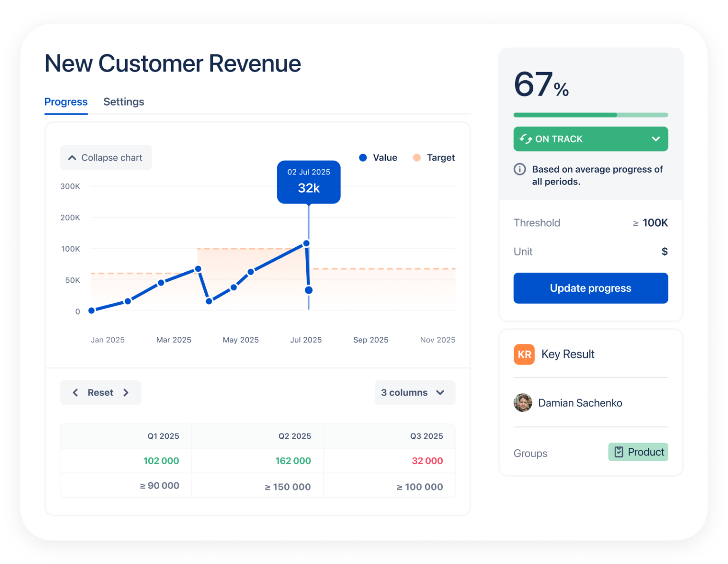Click the 02 Jul 2025 tooltip

coord(309,182)
